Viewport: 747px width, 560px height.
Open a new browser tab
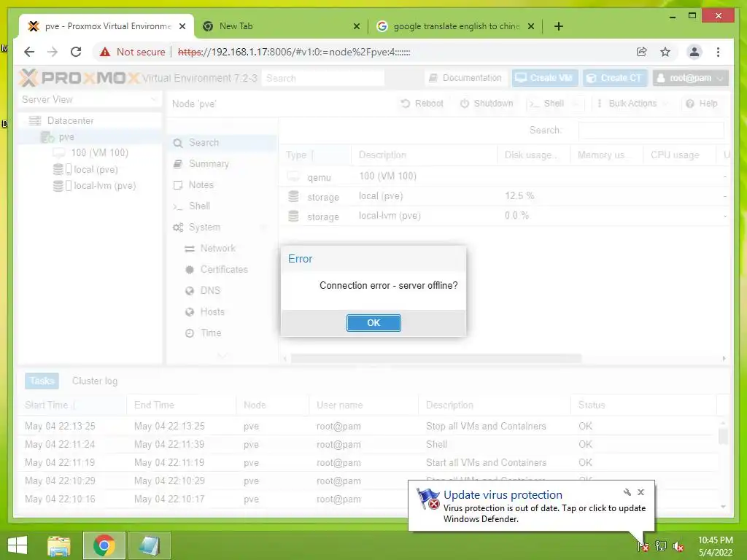tap(559, 26)
